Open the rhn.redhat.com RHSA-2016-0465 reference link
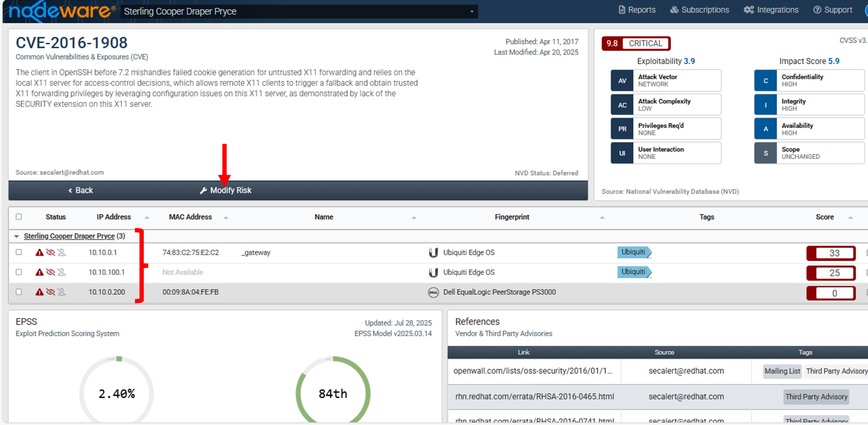The width and height of the screenshot is (868, 425). [534, 397]
